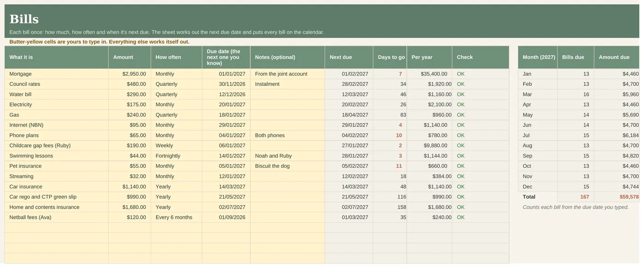Click the Car insurance cell
This screenshot has height=268, width=644.
coord(57,187)
